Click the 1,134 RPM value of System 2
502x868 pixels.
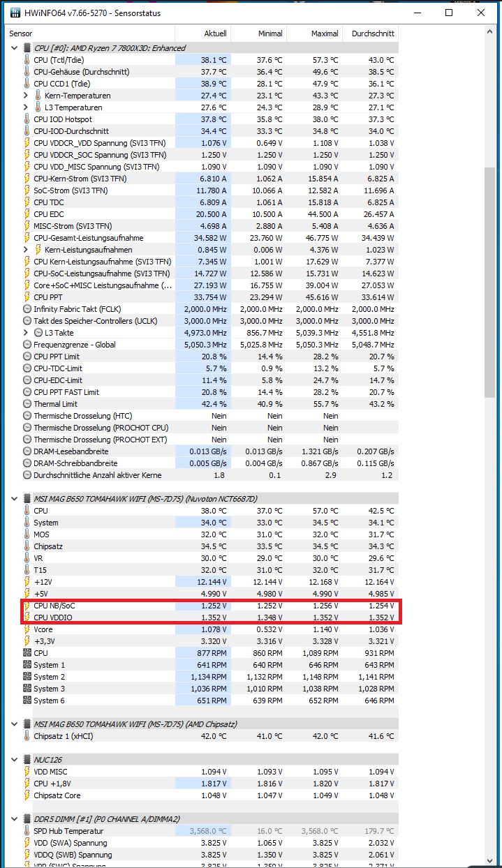point(209,677)
